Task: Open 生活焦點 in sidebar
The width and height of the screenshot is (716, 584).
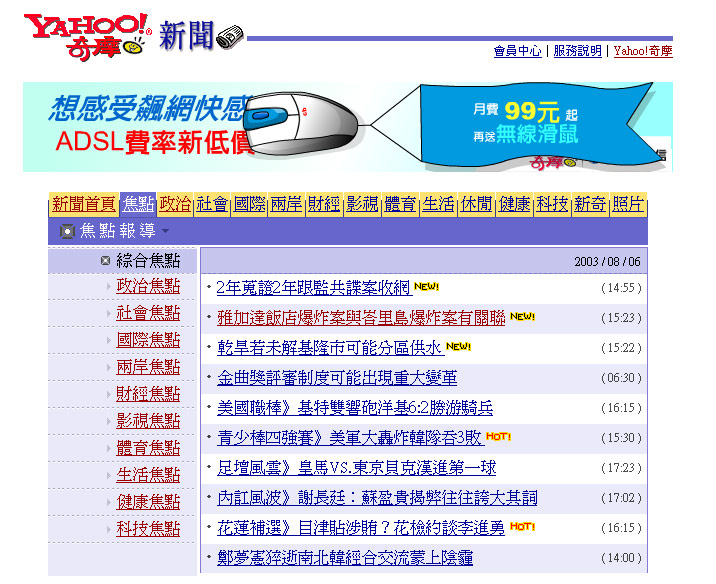Action: click(x=148, y=475)
